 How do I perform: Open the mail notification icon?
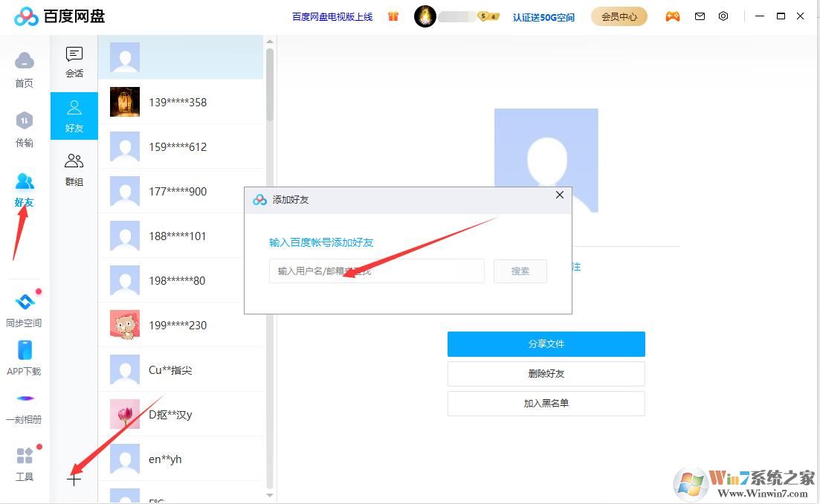699,16
